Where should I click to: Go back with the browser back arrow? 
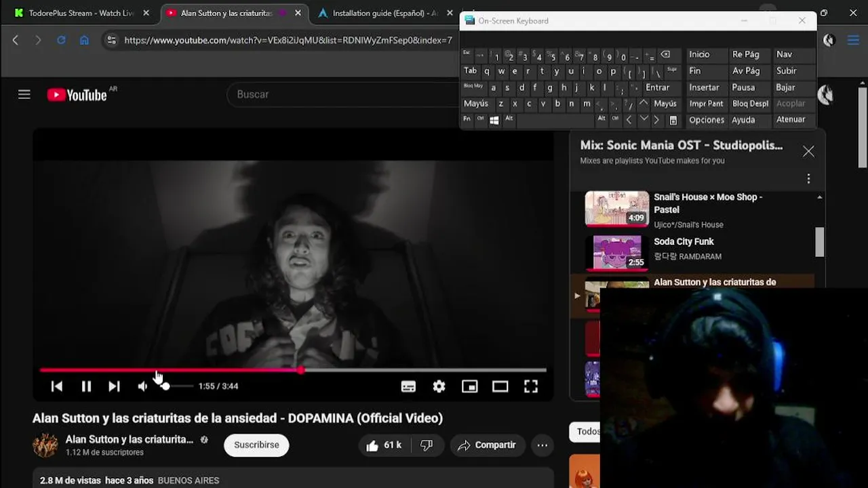(16, 40)
